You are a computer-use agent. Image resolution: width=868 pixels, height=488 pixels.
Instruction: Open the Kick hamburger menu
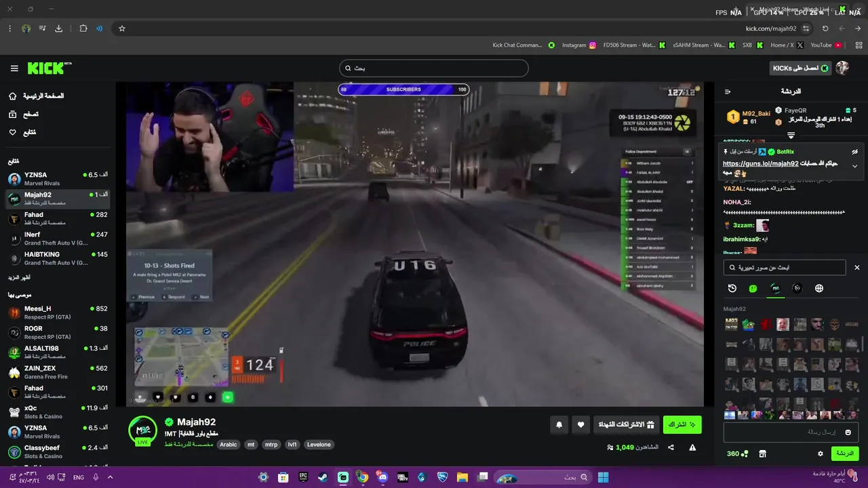click(14, 68)
